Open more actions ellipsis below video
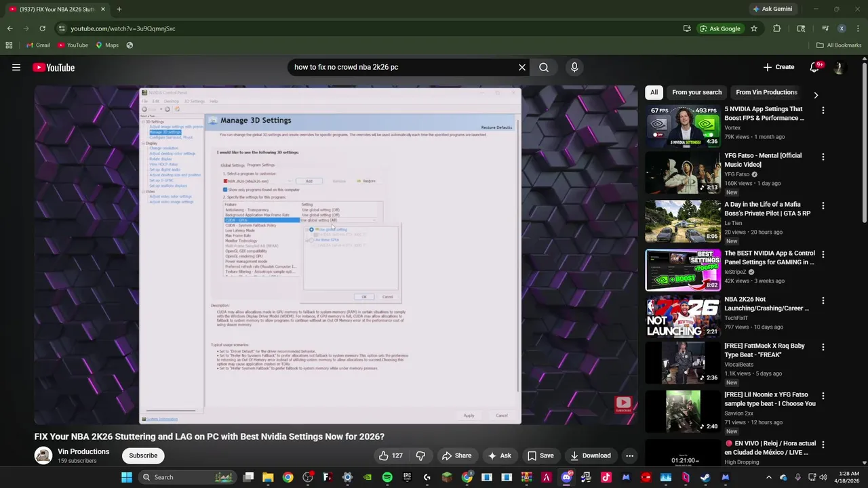868x488 pixels. (629, 455)
